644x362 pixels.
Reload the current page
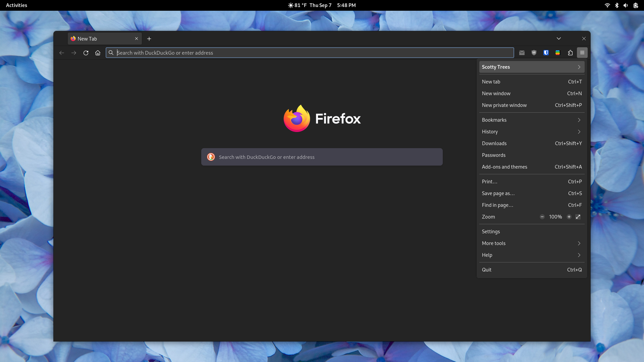pos(86,53)
